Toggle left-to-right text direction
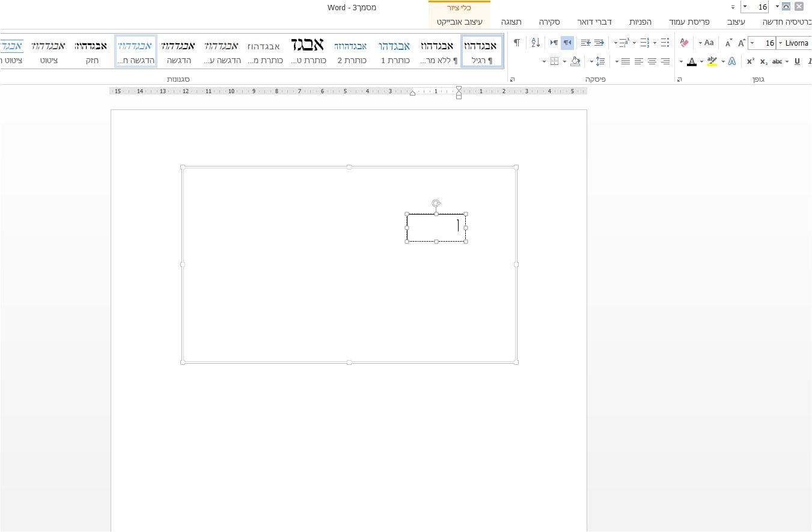 [554, 43]
